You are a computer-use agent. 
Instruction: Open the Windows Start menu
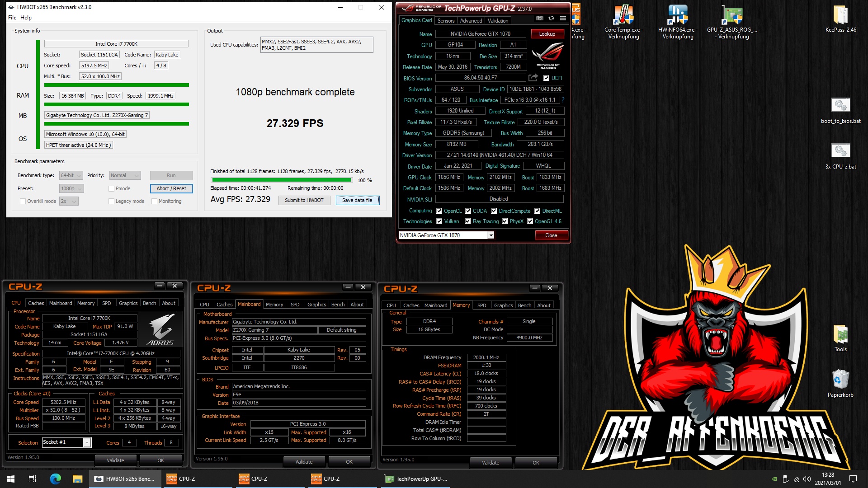coord(11,479)
